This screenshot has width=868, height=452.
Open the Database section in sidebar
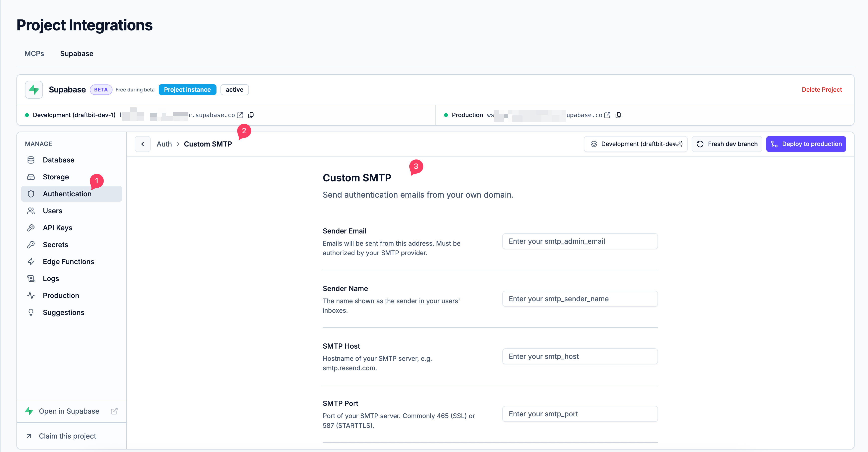(x=71, y=160)
